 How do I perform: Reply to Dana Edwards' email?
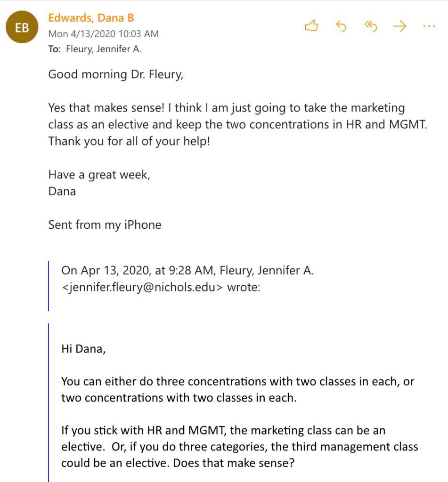[341, 26]
